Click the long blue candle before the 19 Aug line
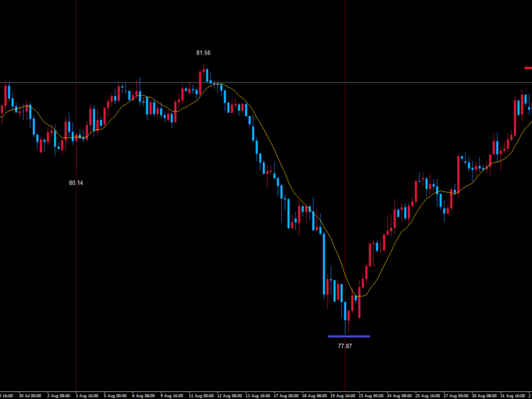Screen dimensions: 532x399 324,265
